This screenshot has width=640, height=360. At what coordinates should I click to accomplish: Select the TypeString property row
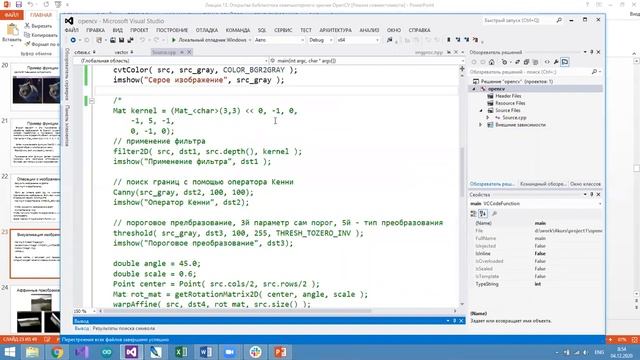point(536,284)
